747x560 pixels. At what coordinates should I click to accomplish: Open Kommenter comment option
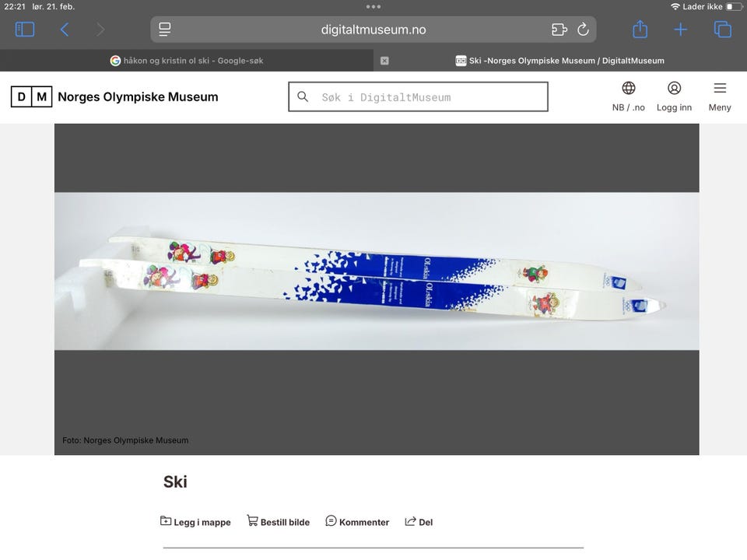(357, 522)
